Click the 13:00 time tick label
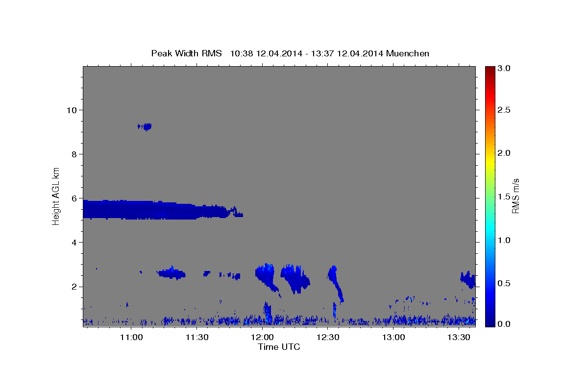 pos(393,337)
